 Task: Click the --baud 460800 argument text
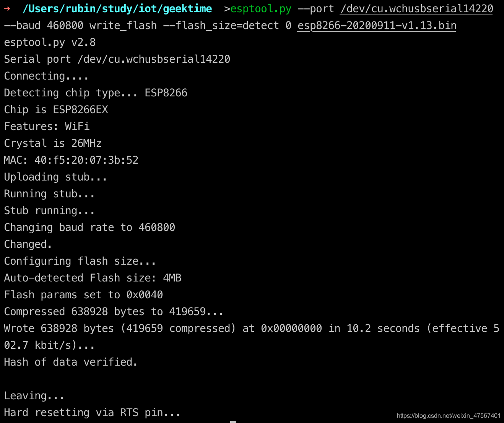coord(44,26)
